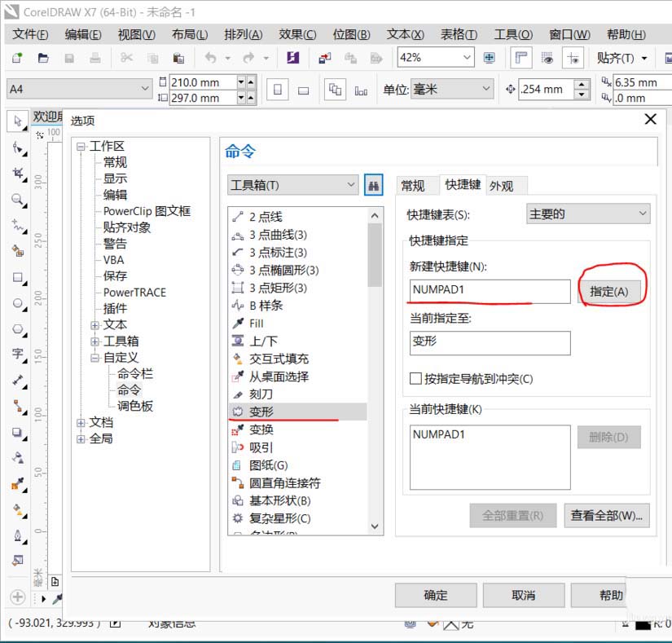Image resolution: width=672 pixels, height=643 pixels.
Task: Open the 快捷键表 主要的 dropdown
Action: tap(588, 214)
